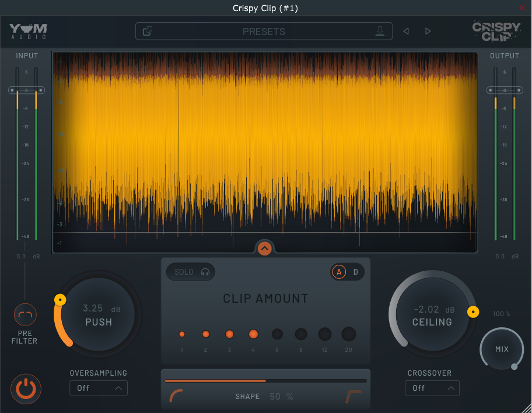This screenshot has height=413, width=532.
Task: Select the hard clip shape icon
Action: (x=353, y=396)
